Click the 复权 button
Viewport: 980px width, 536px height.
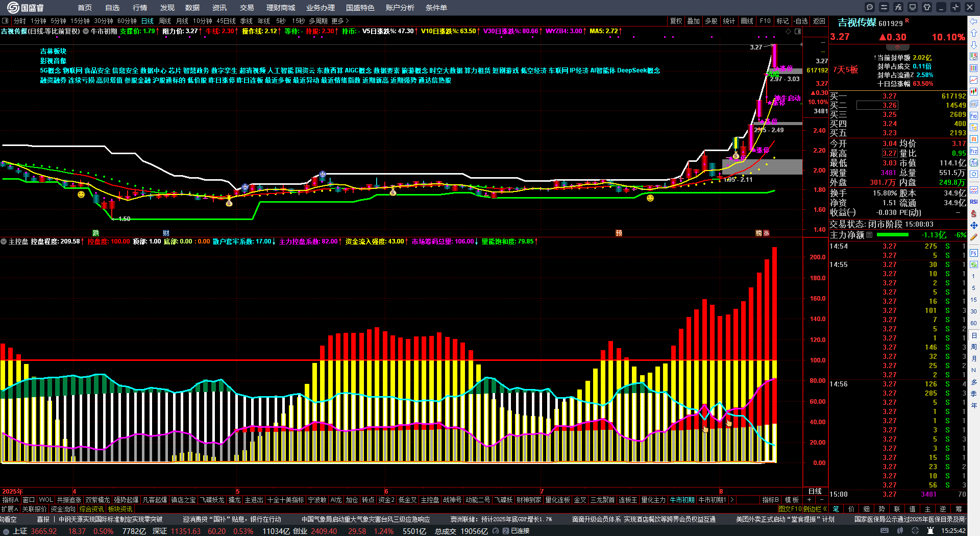pyautogui.click(x=676, y=21)
